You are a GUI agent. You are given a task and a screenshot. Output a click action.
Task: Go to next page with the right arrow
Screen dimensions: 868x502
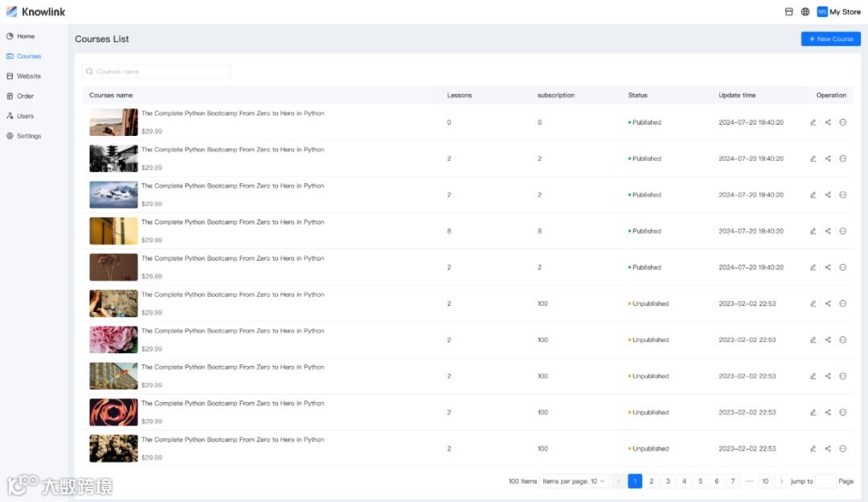[x=781, y=481]
